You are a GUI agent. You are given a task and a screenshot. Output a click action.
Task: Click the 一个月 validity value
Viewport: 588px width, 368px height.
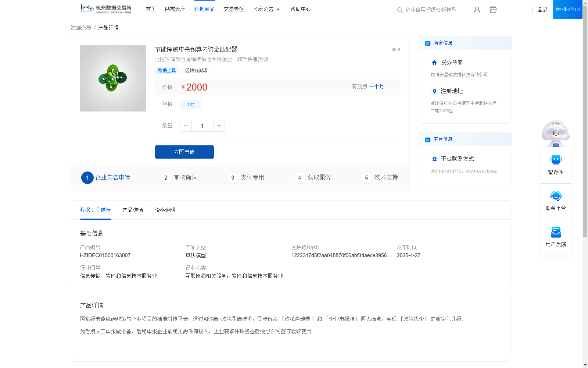pos(376,86)
